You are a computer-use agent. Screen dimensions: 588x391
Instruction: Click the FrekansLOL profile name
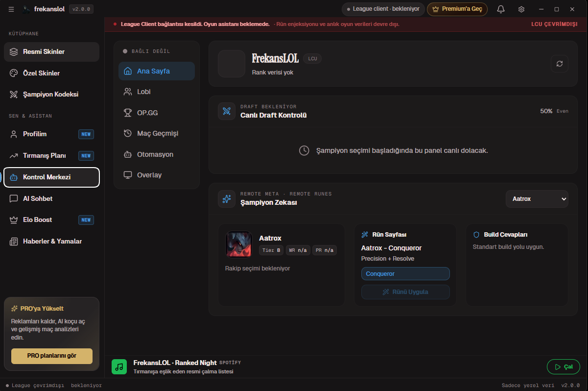pyautogui.click(x=275, y=58)
